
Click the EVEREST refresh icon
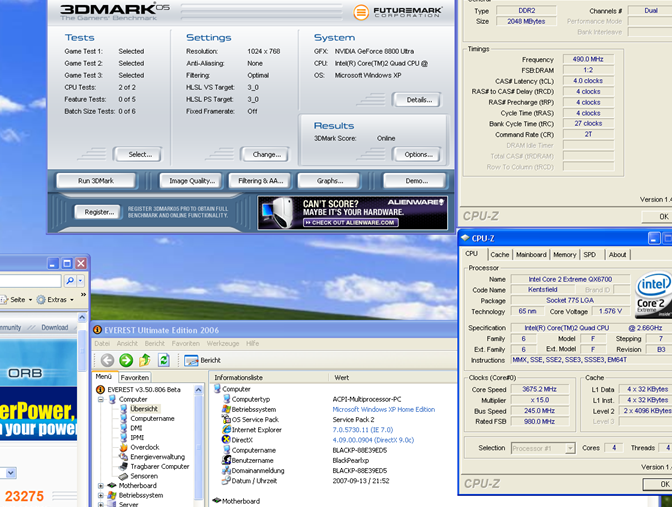click(164, 360)
